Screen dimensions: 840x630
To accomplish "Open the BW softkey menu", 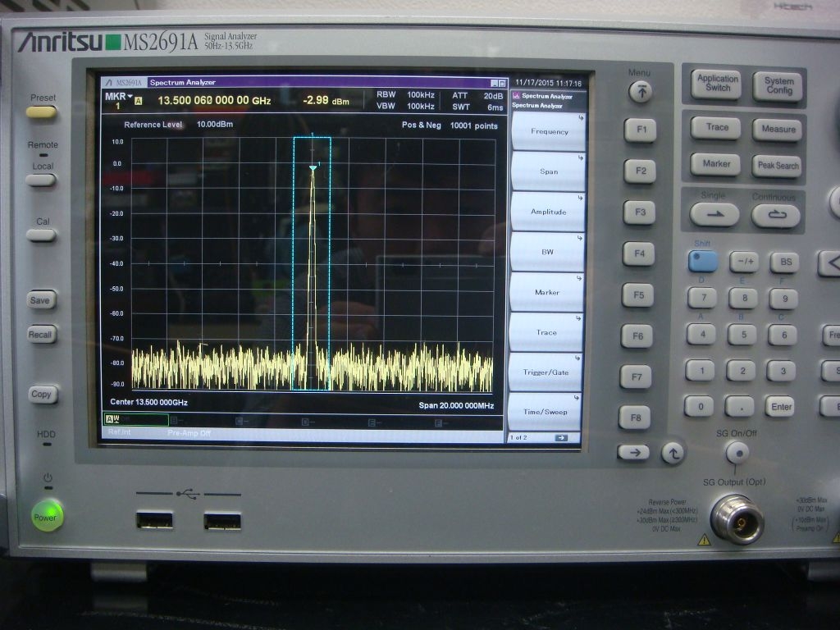I will click(x=547, y=252).
